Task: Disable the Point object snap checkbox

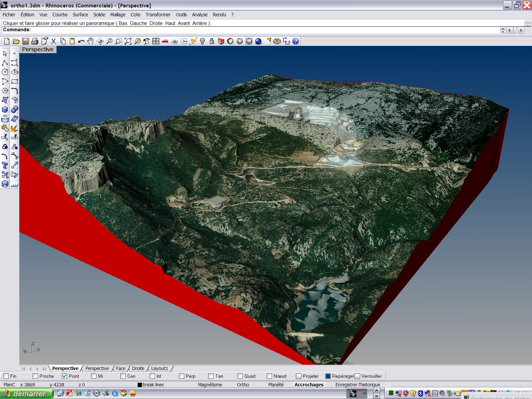Action: pos(65,376)
